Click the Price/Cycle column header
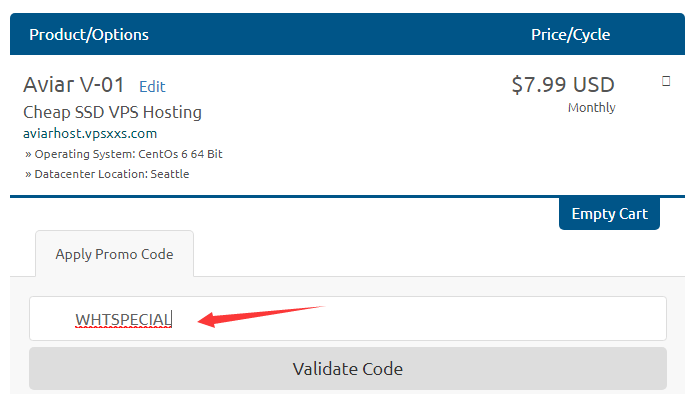The height and width of the screenshot is (394, 695). pos(570,35)
